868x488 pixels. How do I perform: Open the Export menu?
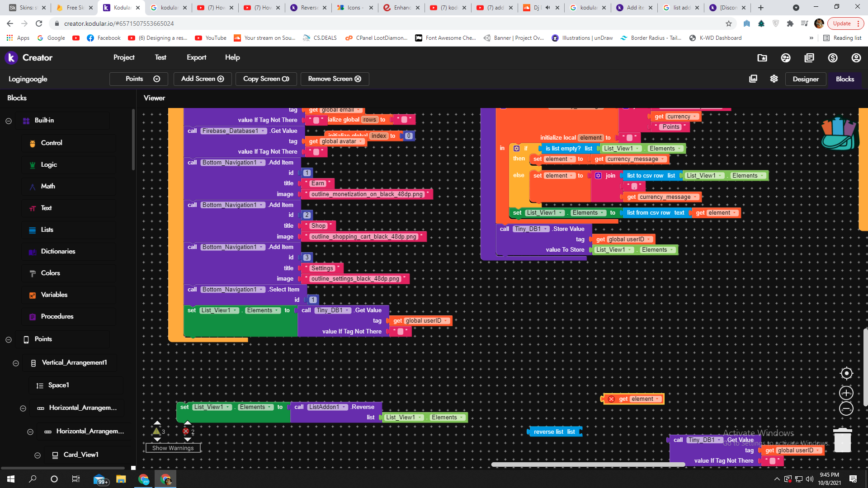point(196,57)
